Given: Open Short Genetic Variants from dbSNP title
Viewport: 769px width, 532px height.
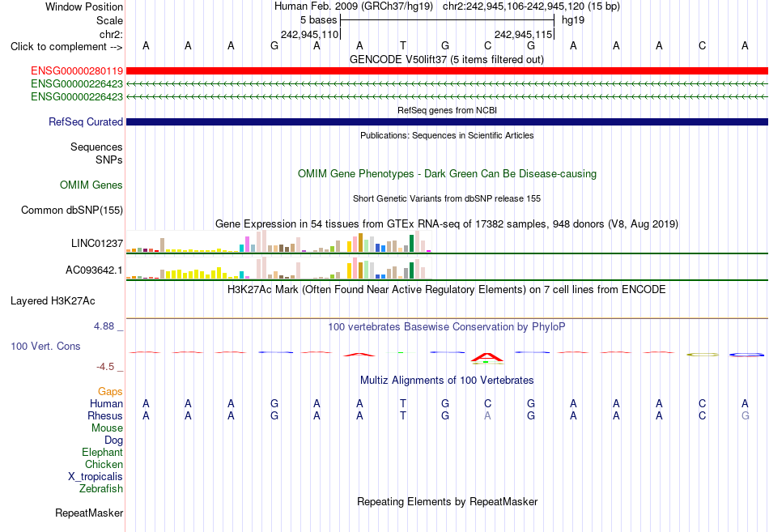Looking at the screenshot, I should [447, 198].
